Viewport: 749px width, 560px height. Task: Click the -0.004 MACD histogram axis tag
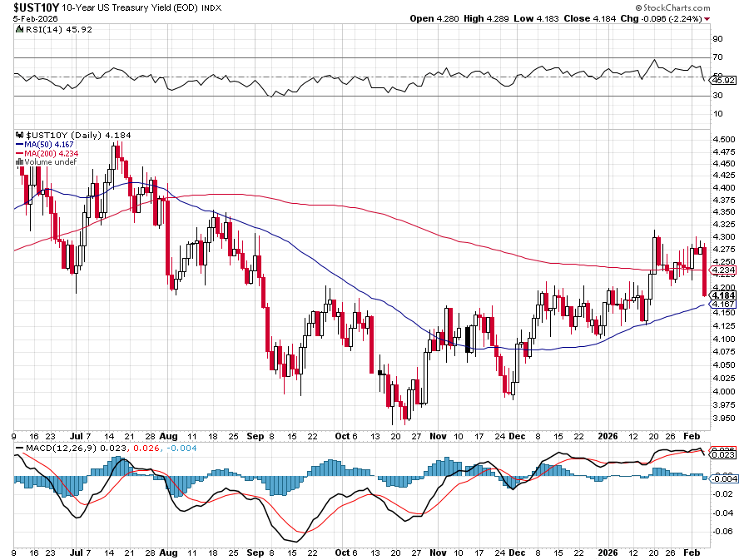pos(722,478)
